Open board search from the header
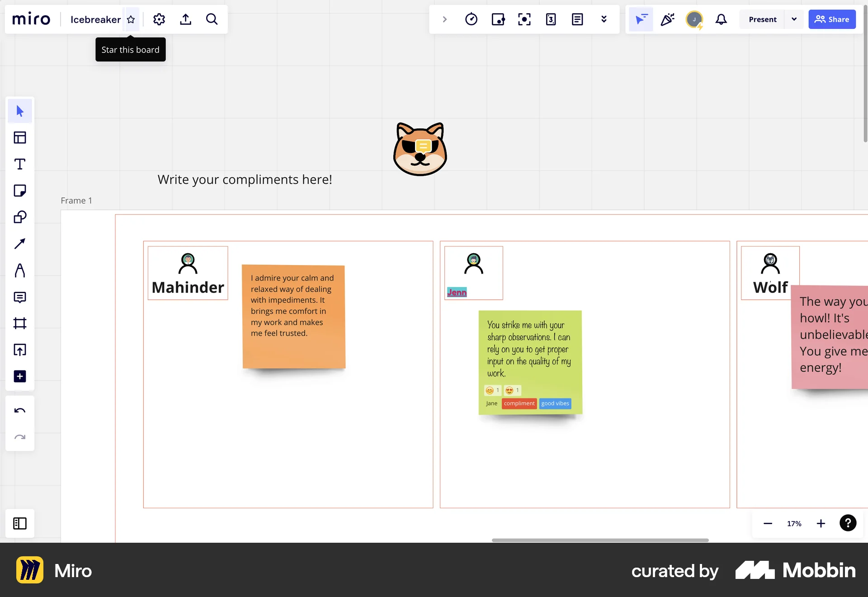The image size is (868, 597). (212, 19)
